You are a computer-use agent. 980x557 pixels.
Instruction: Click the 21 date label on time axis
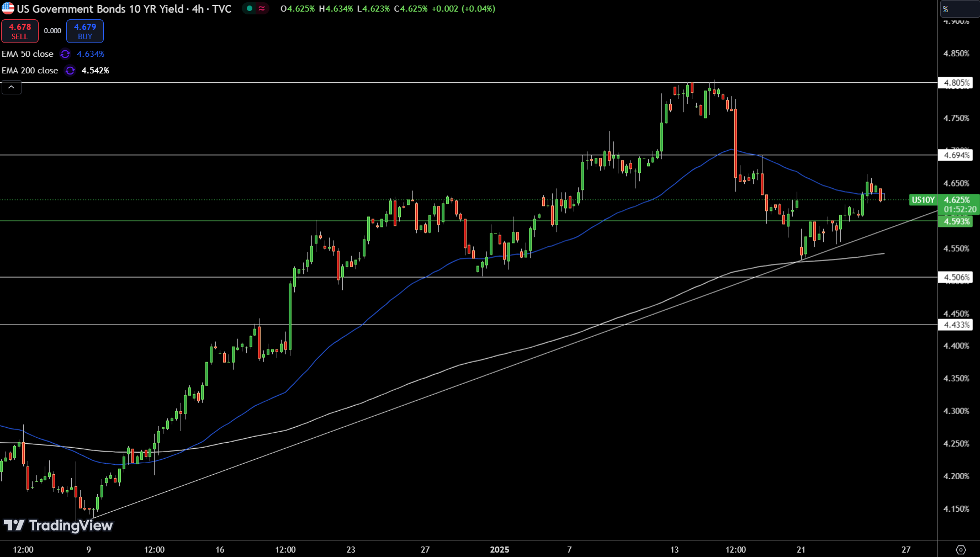coord(801,550)
